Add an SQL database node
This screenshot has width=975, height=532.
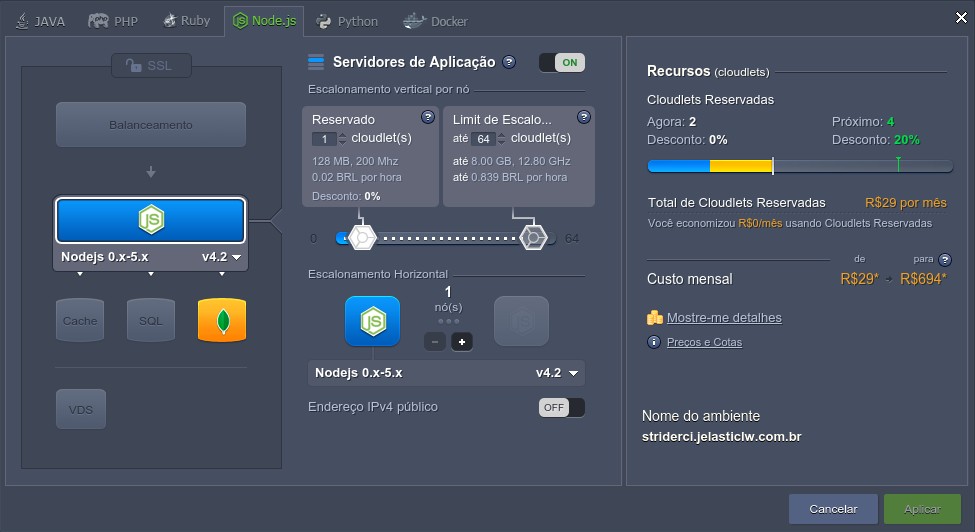[x=151, y=320]
